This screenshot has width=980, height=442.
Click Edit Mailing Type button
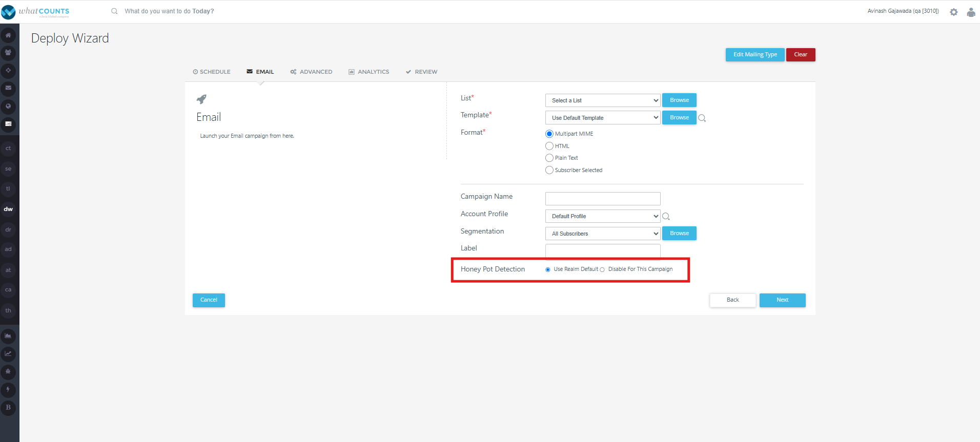[x=755, y=55]
